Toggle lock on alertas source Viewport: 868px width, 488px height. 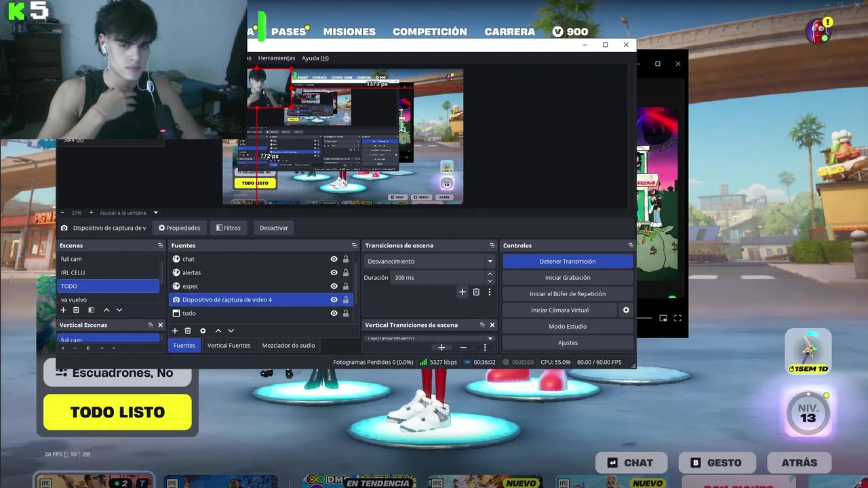[346, 272]
